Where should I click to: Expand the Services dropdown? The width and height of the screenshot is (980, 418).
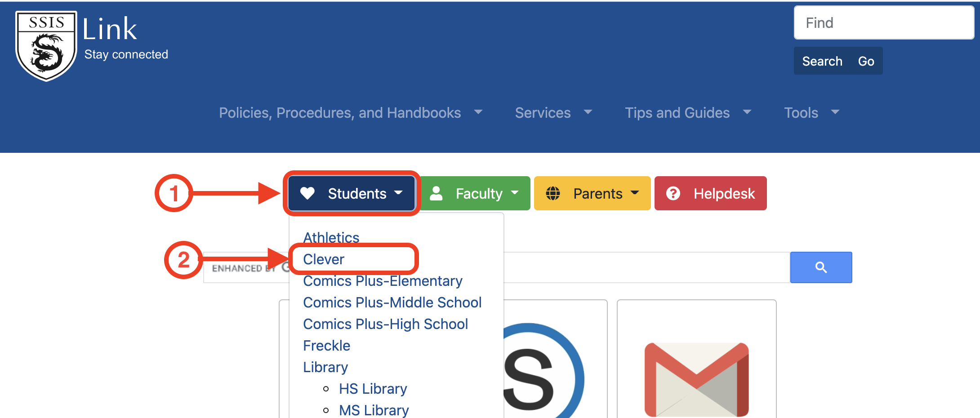[x=553, y=112]
